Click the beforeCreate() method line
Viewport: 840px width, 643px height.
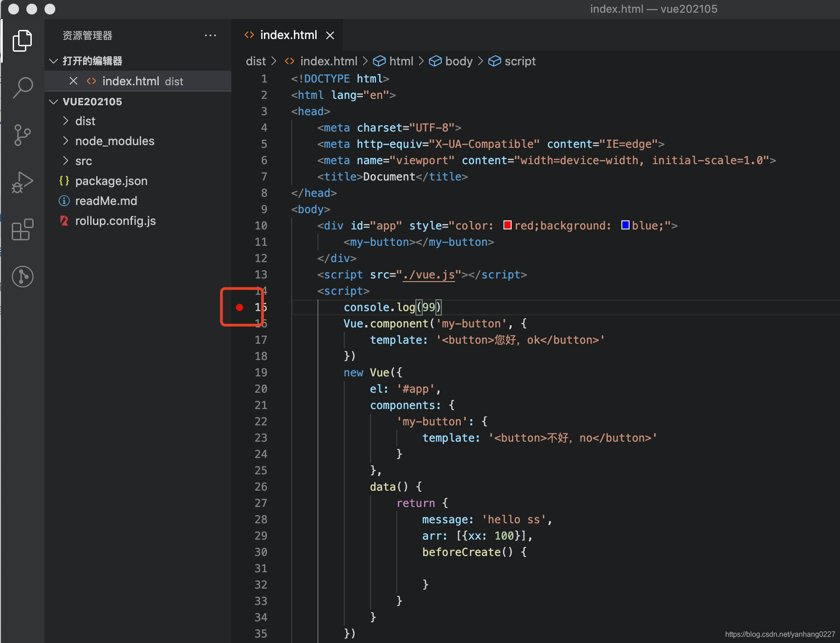(x=474, y=552)
